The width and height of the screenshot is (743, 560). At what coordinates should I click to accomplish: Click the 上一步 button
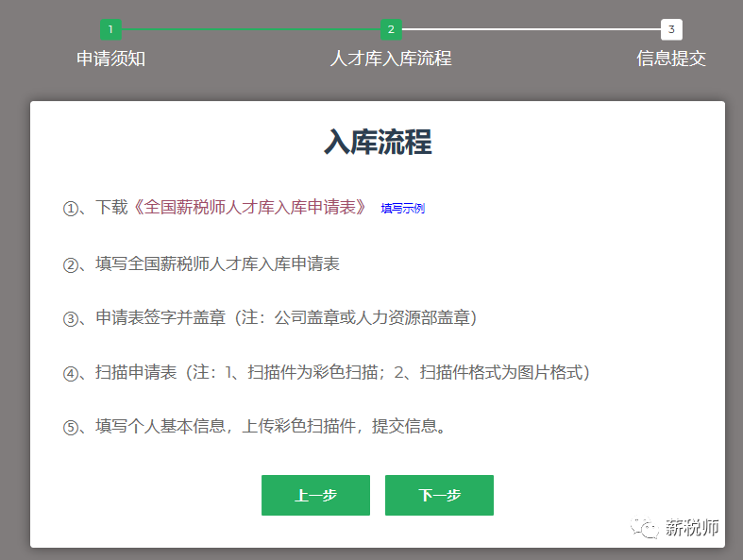(x=315, y=495)
